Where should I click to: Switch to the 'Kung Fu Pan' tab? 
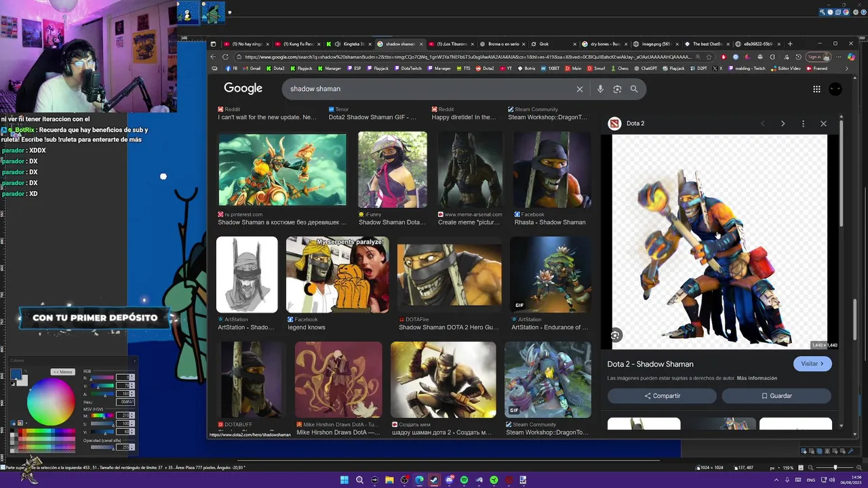(x=298, y=44)
